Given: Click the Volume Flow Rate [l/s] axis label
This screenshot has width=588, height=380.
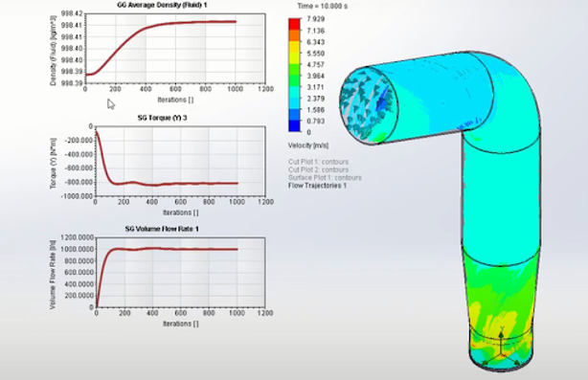Looking at the screenshot, I should (x=53, y=275).
